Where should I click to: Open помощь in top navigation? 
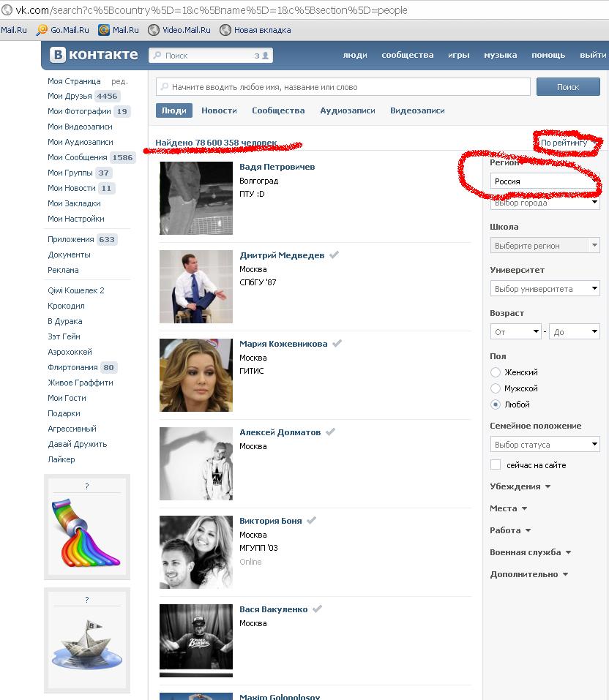click(x=548, y=55)
